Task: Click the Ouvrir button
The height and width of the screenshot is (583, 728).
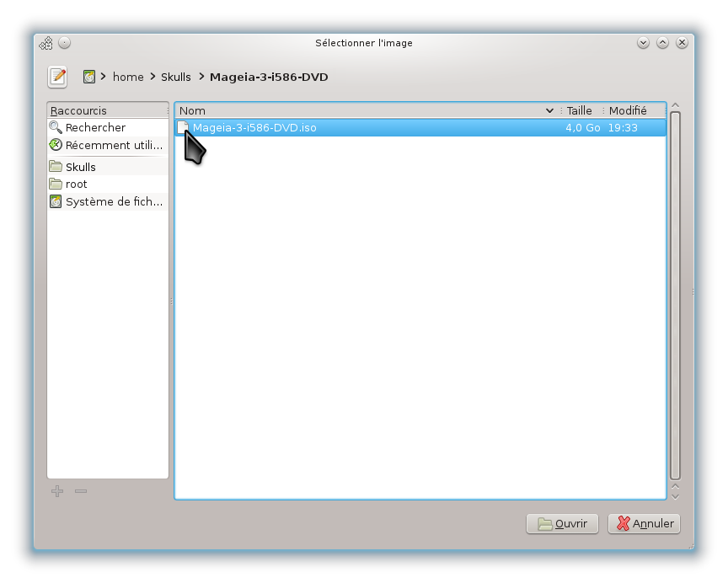Action: point(562,523)
